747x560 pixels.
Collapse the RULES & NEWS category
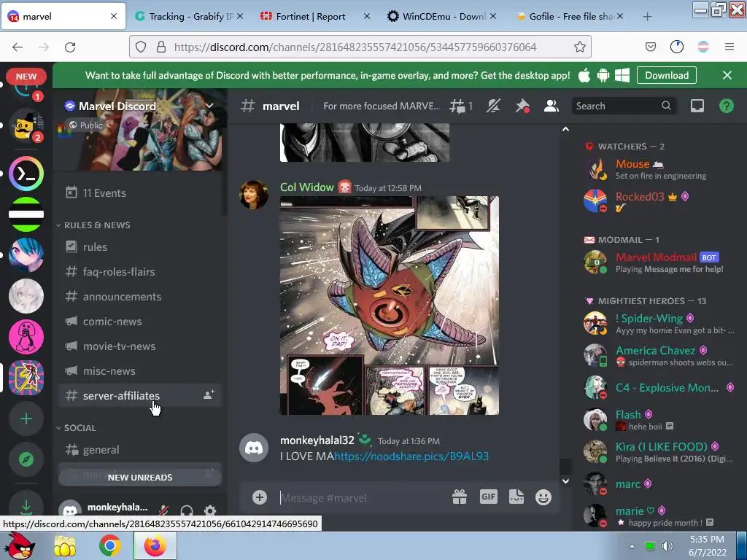pyautogui.click(x=97, y=225)
